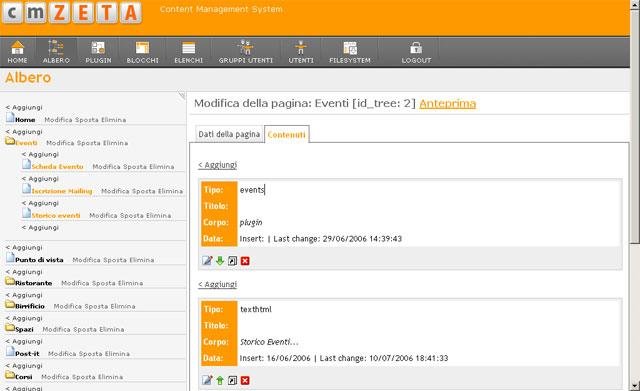Viewport: 640px width, 391px height.
Task: Delete the texthtml content block
Action: point(245,380)
